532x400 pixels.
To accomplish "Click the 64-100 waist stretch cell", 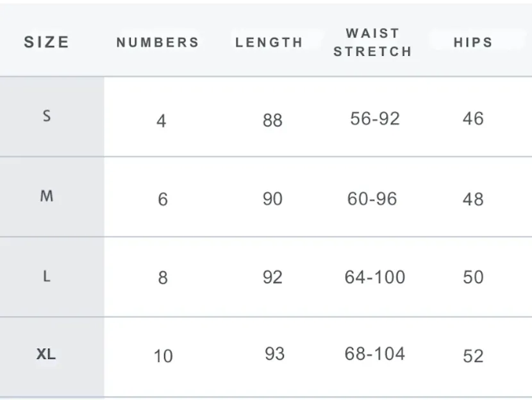I will [x=375, y=277].
